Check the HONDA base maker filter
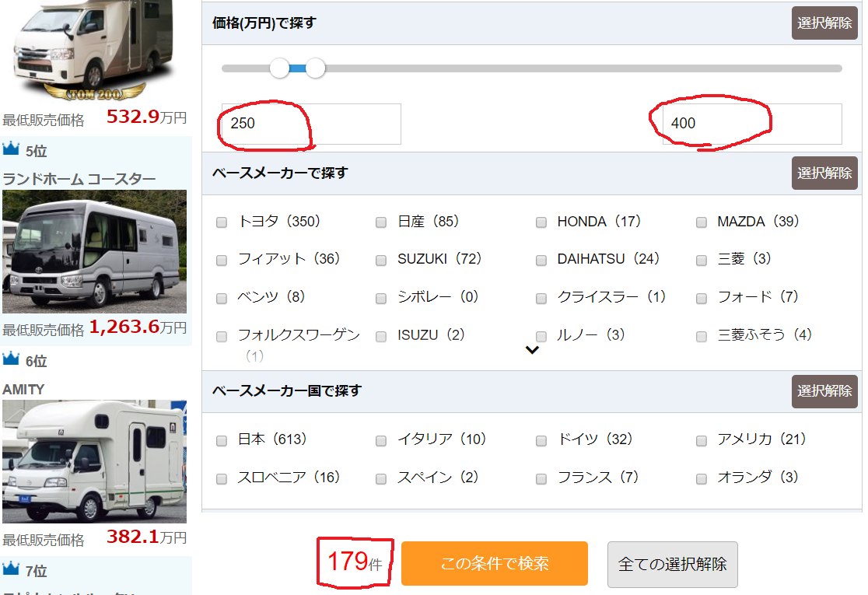 click(541, 222)
